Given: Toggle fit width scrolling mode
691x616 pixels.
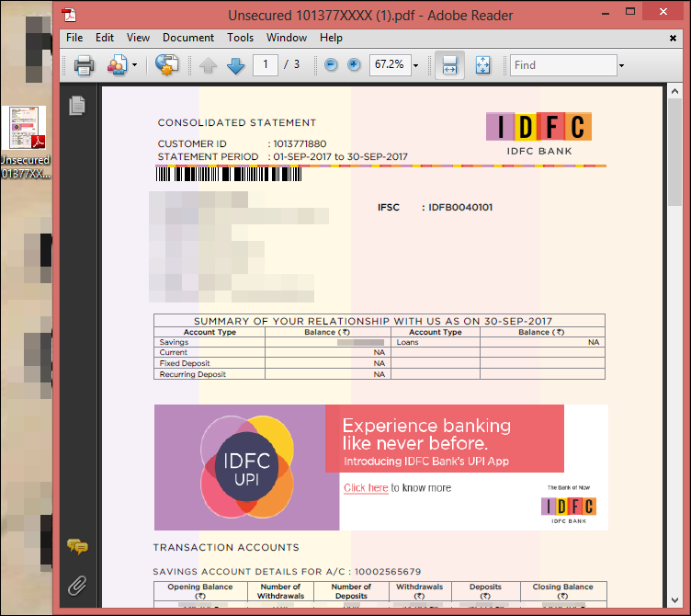Looking at the screenshot, I should point(449,65).
